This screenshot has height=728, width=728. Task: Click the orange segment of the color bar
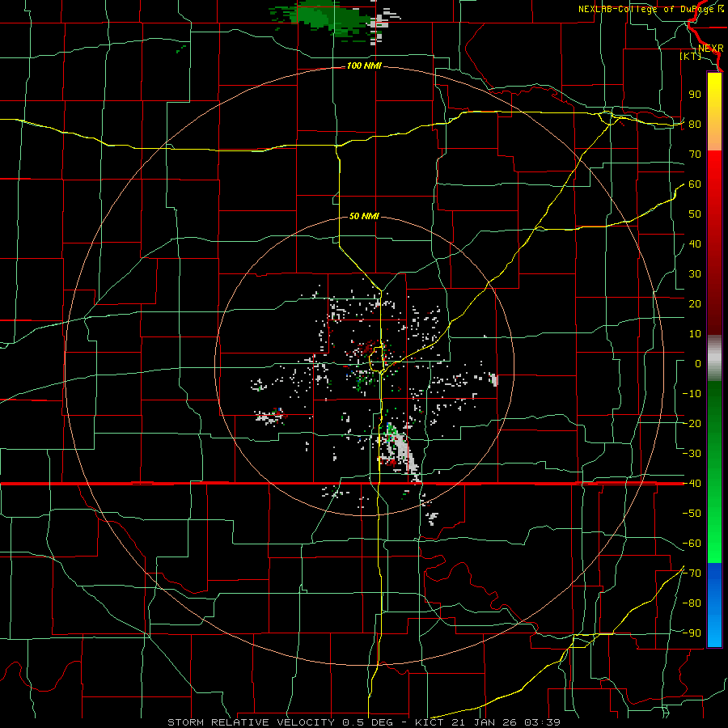click(714, 137)
